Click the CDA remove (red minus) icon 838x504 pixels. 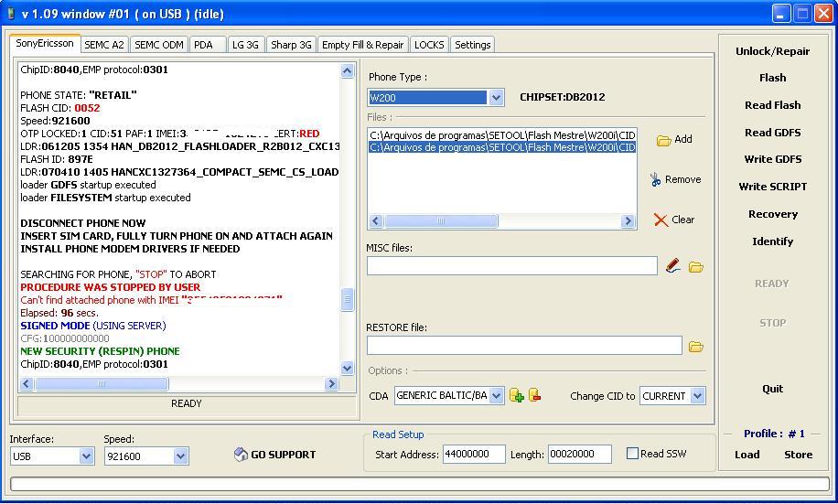pos(534,395)
